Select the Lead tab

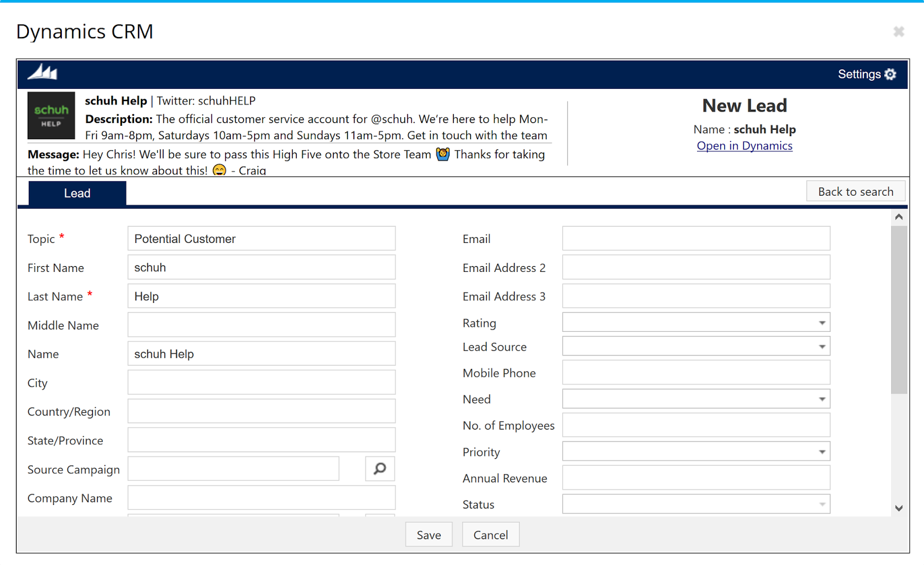(77, 193)
